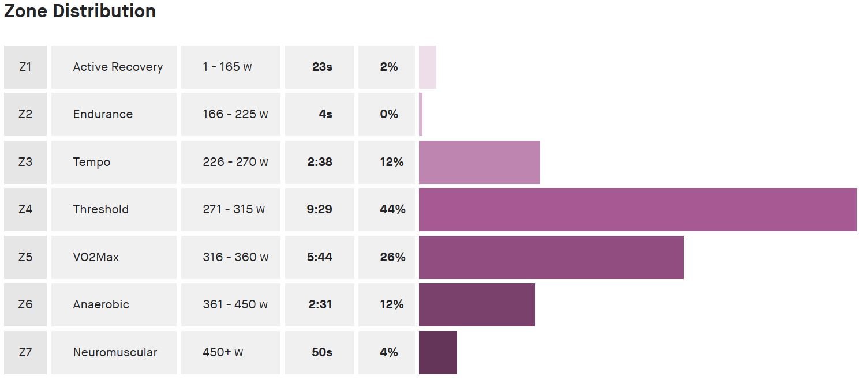The width and height of the screenshot is (868, 384).
Task: Click the Z5 zone label cell
Action: 25,257
